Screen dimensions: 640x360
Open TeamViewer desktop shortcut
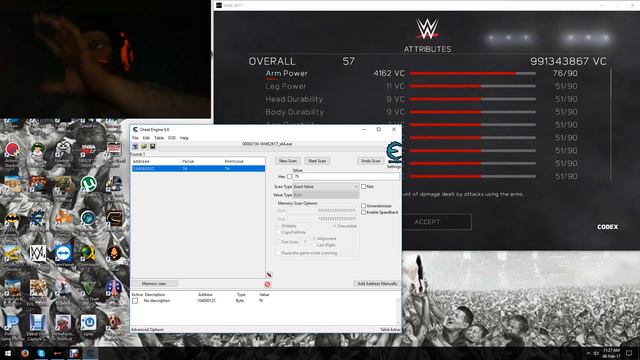tap(63, 253)
